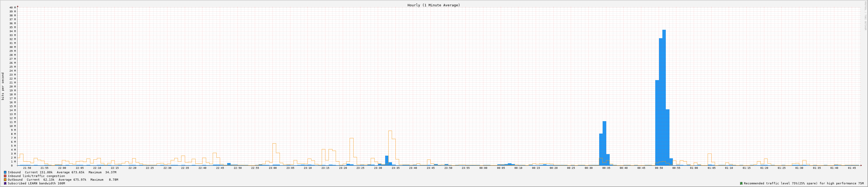
Task: Click the green Recommended traffic level swatch
Action: tap(741, 183)
